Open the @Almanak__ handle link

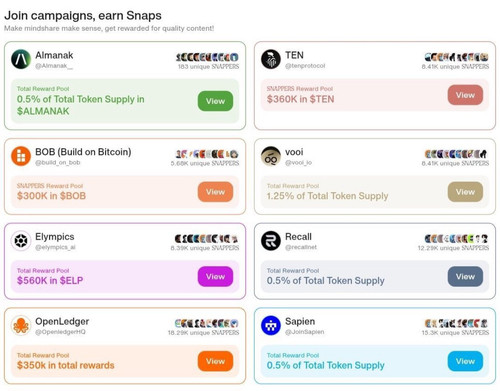point(54,66)
